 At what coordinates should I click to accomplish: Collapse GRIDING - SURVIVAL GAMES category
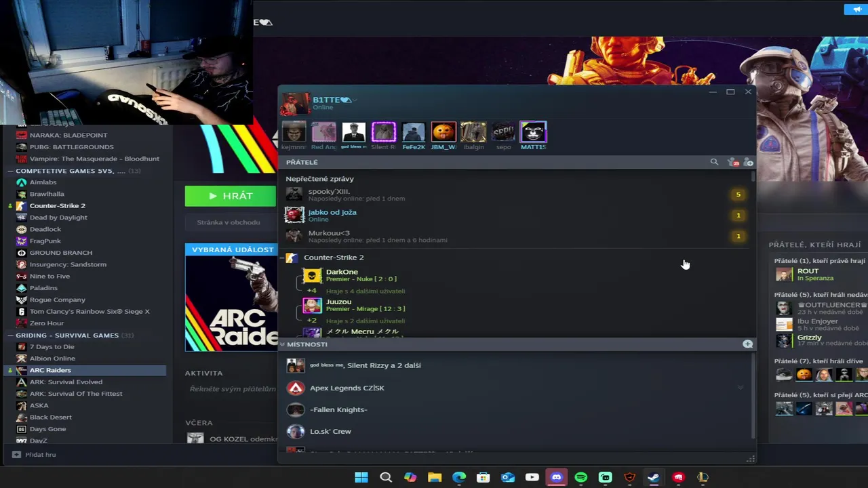(11, 335)
